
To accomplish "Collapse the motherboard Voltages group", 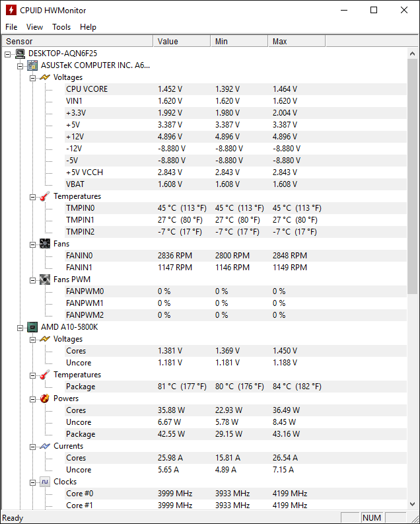I will 32,78.
